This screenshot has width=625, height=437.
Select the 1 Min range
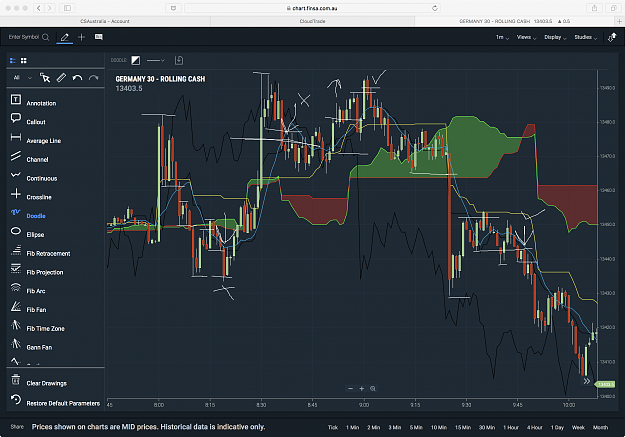tap(352, 427)
